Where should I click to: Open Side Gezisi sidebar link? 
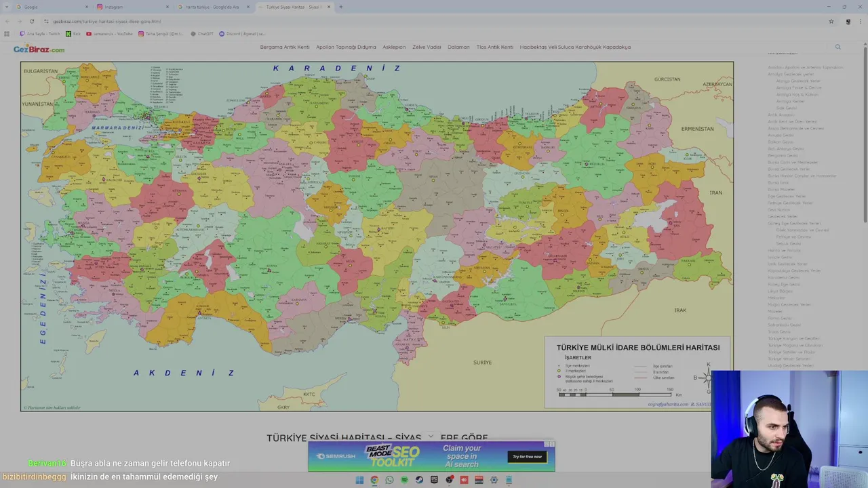[x=787, y=108]
